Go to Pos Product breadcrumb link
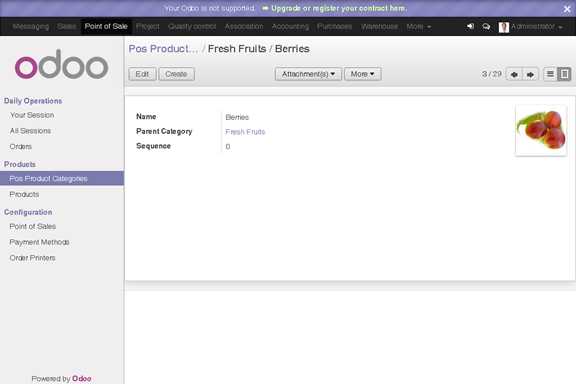 163,49
